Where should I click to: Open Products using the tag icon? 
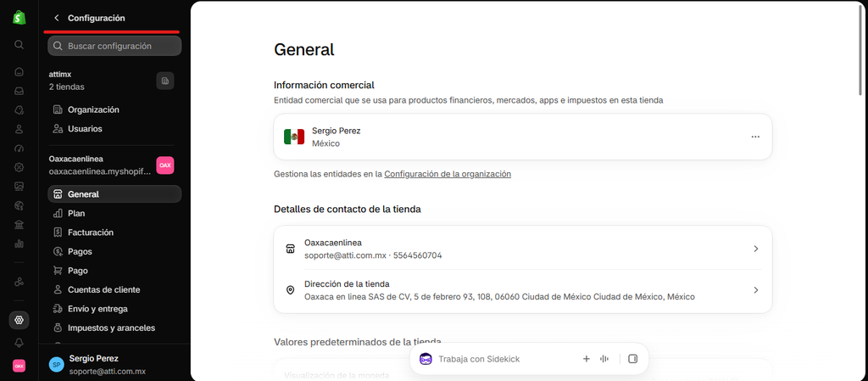(19, 109)
